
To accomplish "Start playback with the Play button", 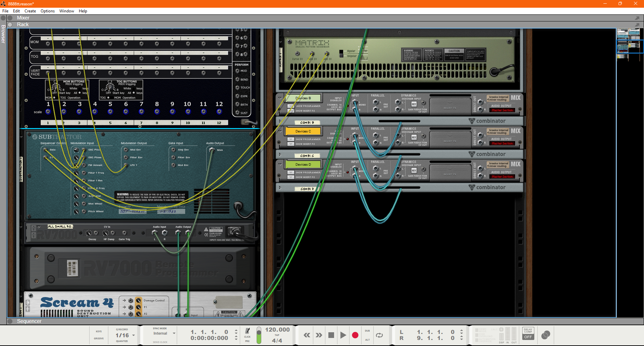I will (x=343, y=335).
